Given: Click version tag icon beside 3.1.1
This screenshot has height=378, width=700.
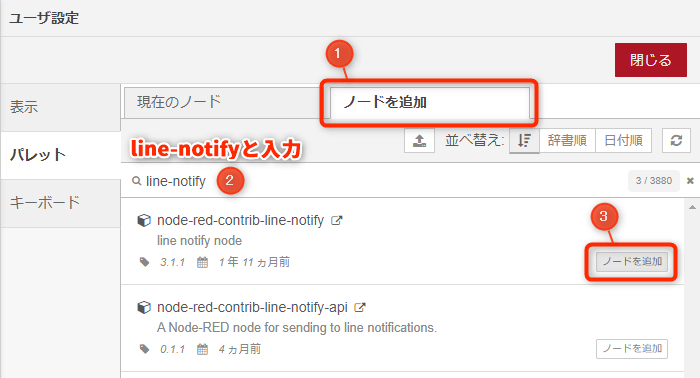Looking at the screenshot, I should coord(144,262).
